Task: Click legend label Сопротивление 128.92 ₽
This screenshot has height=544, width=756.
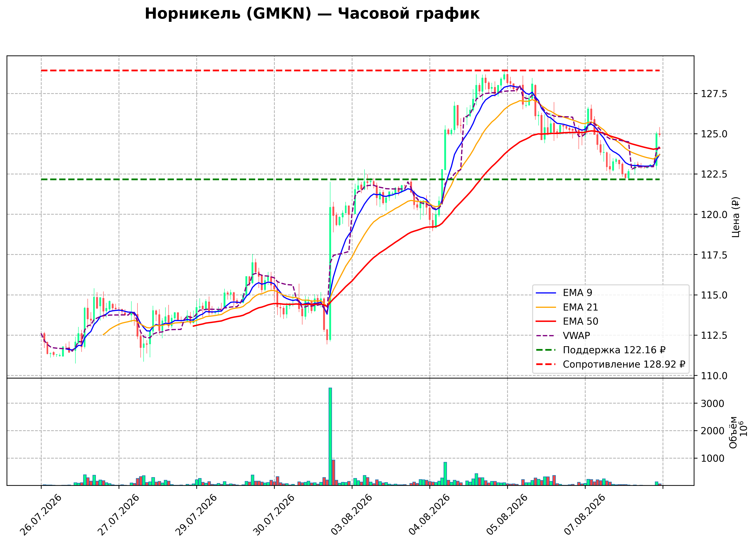Action: tap(624, 364)
